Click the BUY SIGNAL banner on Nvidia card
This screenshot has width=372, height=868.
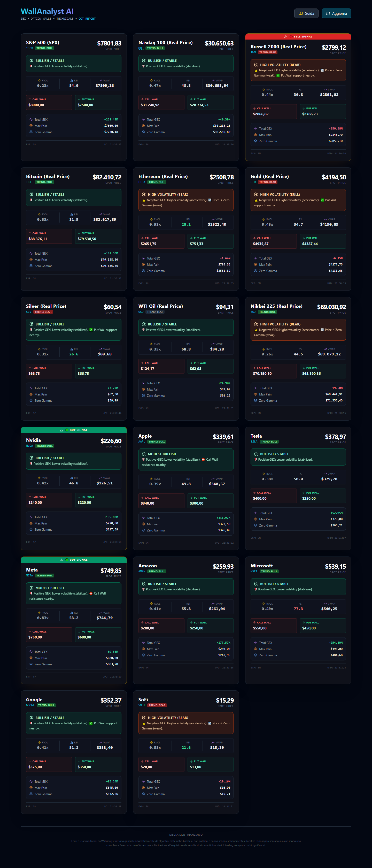pyautogui.click(x=74, y=430)
